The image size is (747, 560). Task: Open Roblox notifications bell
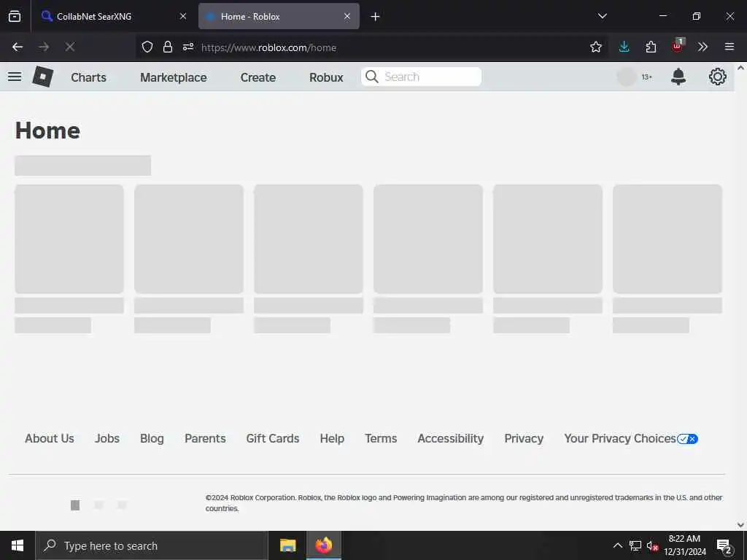pos(678,77)
